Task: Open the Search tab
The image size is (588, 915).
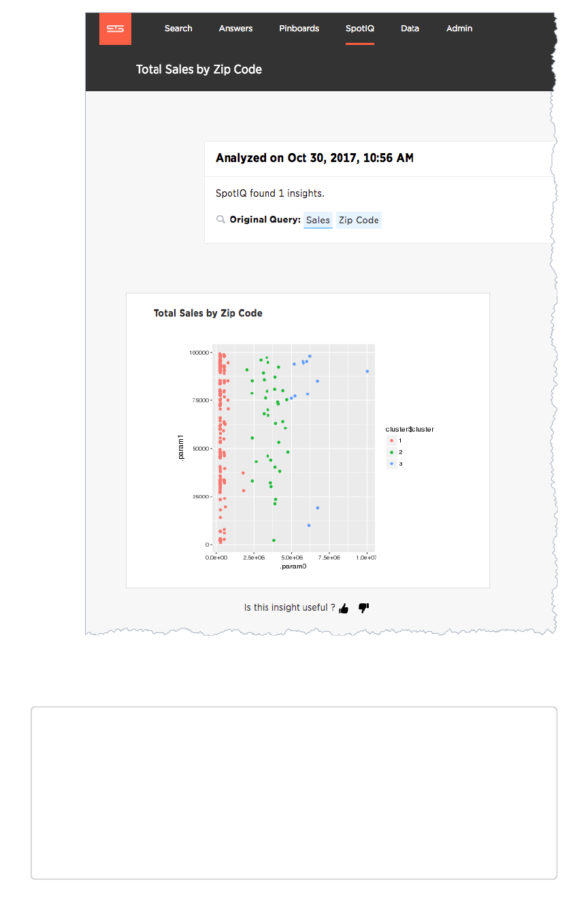Action: 178,29
